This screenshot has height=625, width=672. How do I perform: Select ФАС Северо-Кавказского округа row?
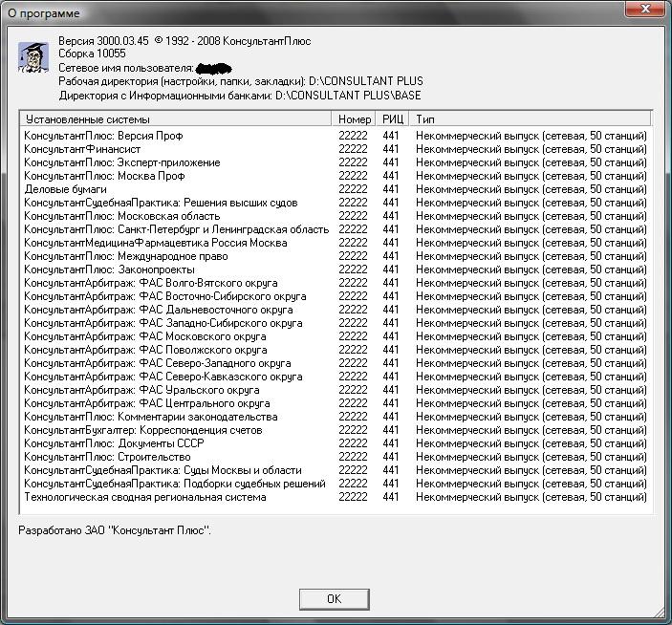point(336,377)
